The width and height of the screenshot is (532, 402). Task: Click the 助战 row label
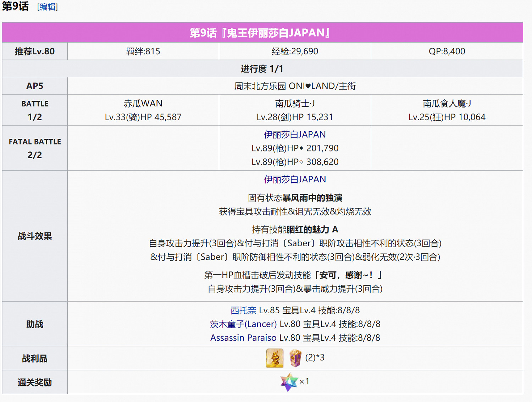pos(34,324)
